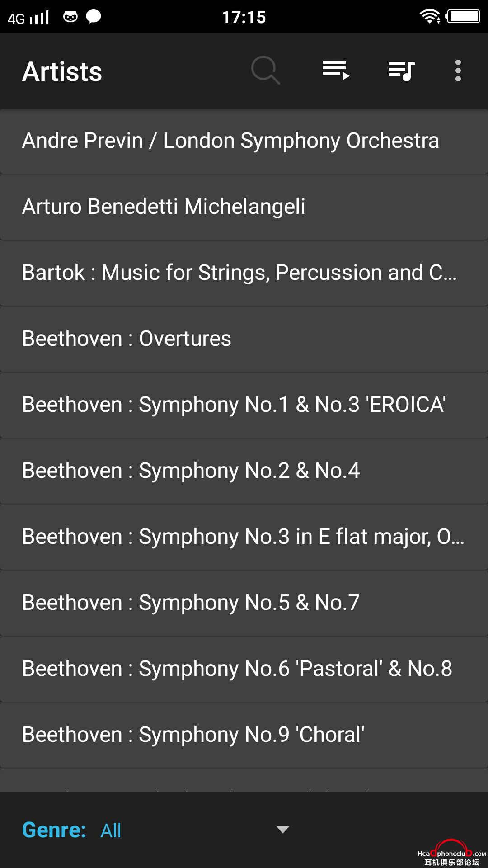Open Beethoven Symphony No.6 'Pastoral' & No.8
488x868 pixels.
(x=244, y=669)
